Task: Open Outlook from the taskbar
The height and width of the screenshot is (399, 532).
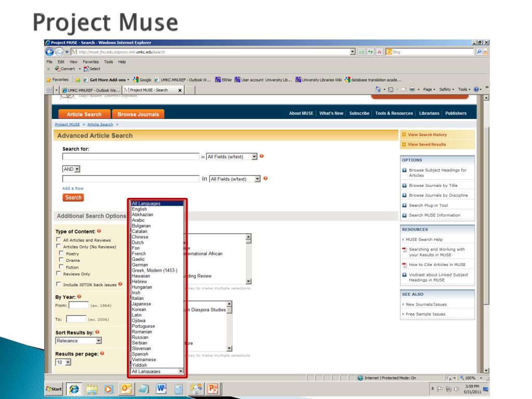Action: point(126,389)
